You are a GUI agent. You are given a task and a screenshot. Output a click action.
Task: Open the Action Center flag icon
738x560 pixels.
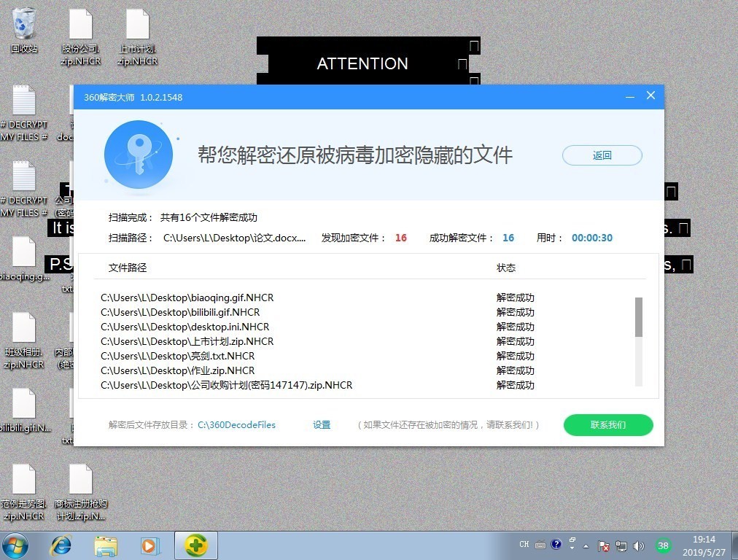(603, 546)
